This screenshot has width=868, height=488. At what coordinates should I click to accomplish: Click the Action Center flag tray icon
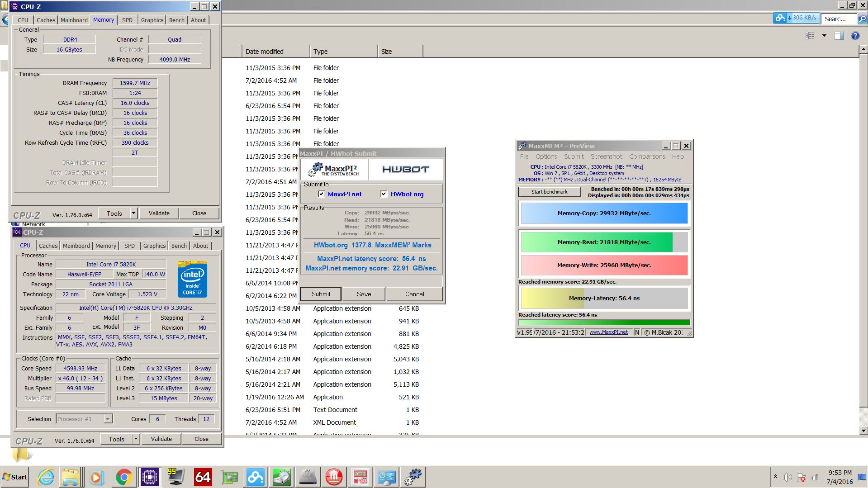801,477
